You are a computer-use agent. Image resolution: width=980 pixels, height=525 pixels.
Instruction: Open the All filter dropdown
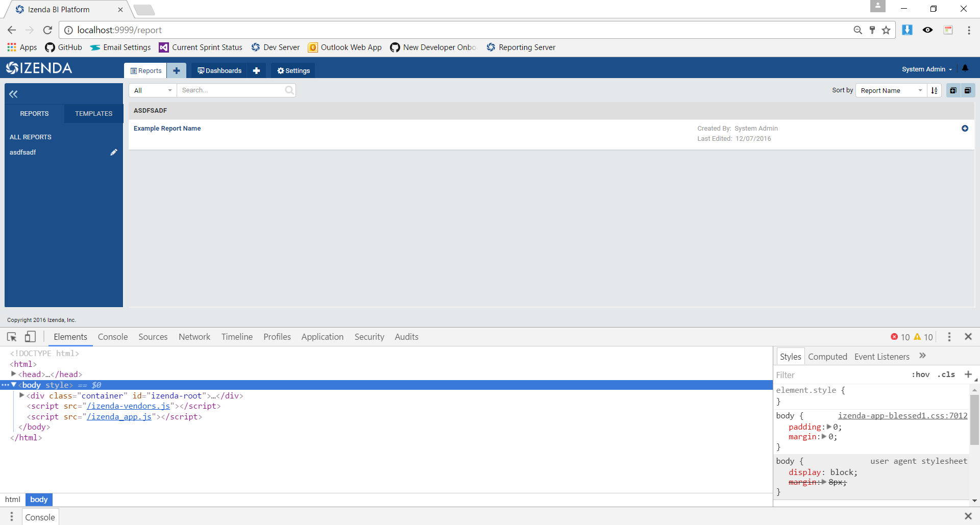tap(153, 90)
